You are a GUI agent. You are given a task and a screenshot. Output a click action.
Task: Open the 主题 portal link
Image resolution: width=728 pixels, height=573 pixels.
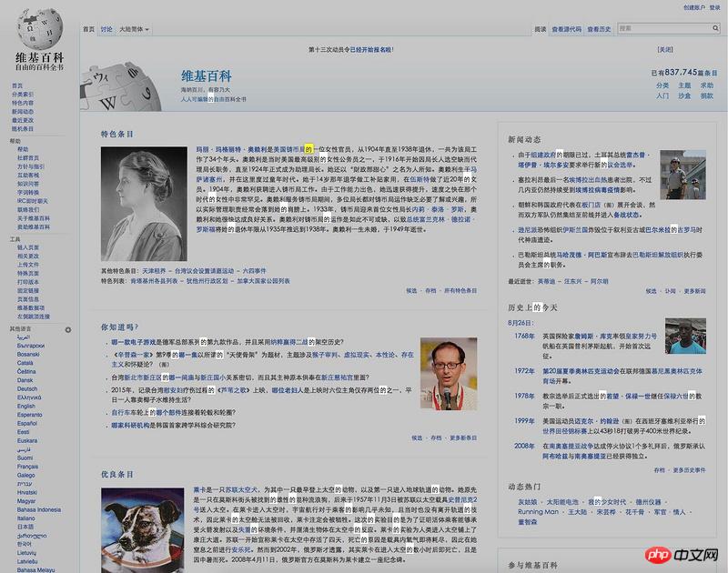[x=684, y=85]
